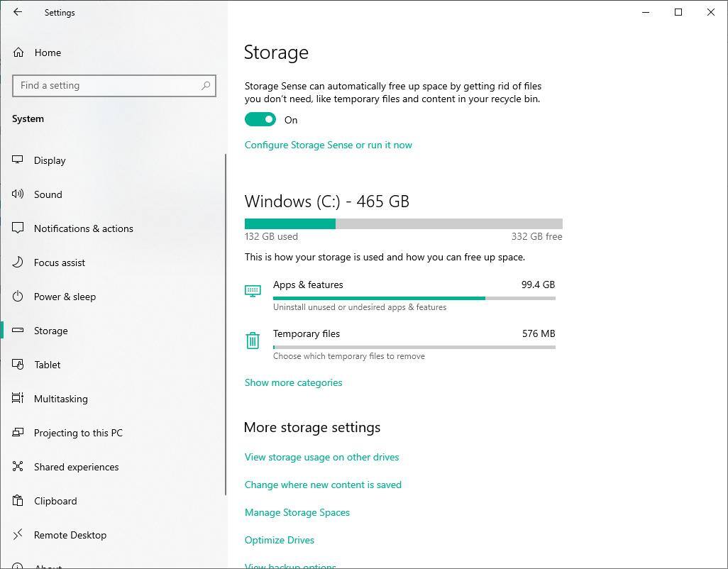Click the Optimize Drives link
Image resolution: width=728 pixels, height=569 pixels.
279,540
